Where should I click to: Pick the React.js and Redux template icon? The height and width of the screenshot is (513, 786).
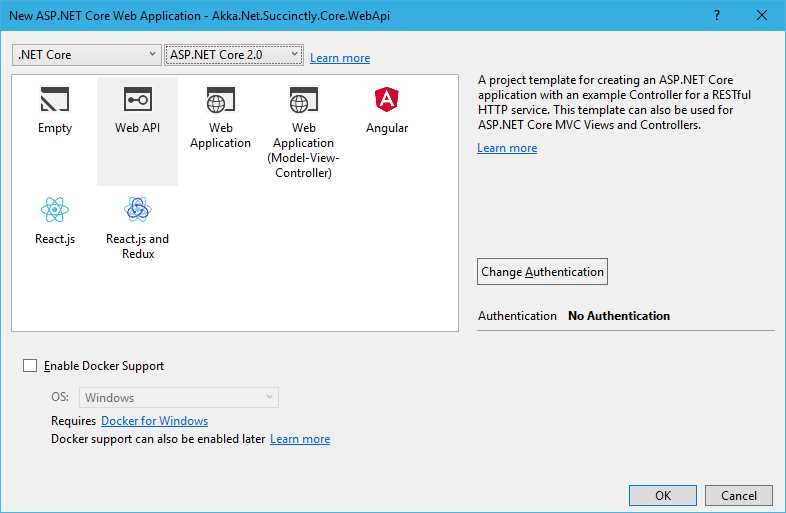tap(137, 210)
